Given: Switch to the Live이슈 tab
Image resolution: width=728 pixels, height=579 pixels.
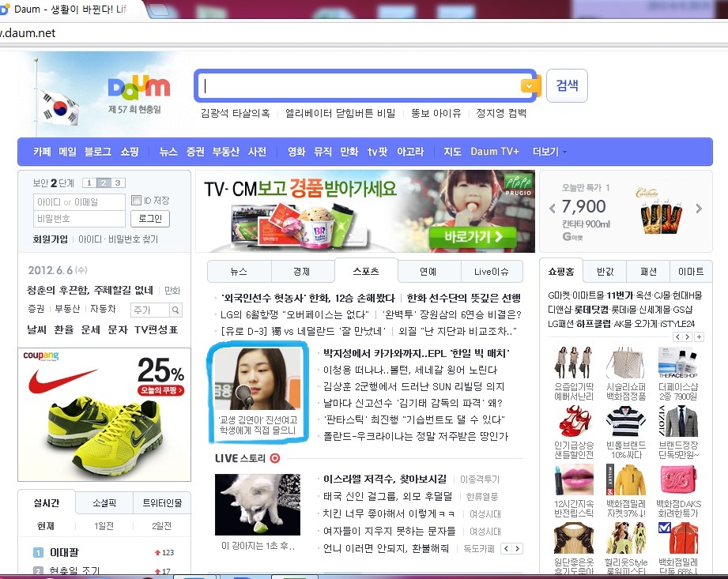Looking at the screenshot, I should (x=492, y=272).
